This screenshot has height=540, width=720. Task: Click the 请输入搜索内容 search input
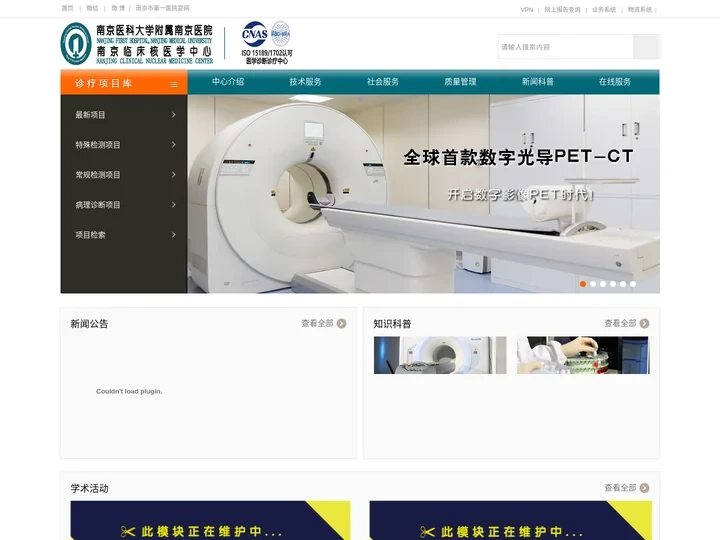566,46
